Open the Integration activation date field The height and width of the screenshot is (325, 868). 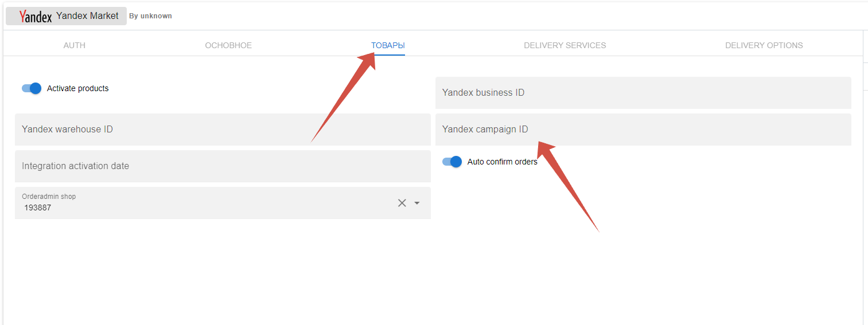coord(223,166)
